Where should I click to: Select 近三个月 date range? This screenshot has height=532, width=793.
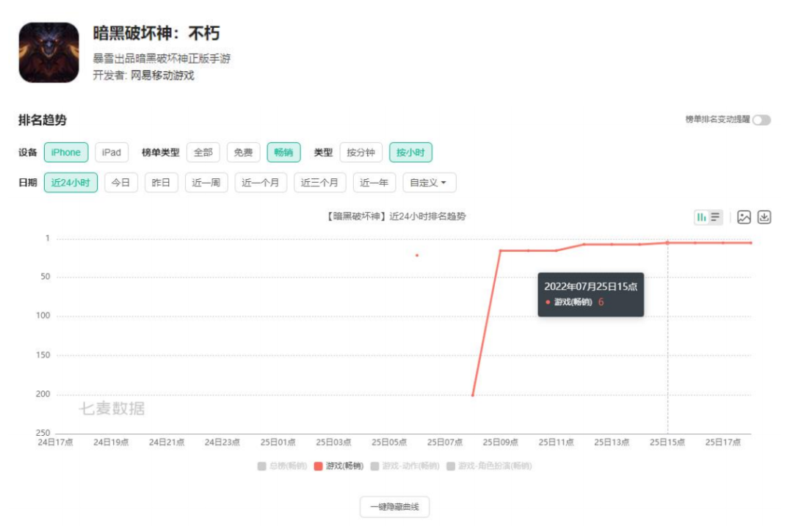click(319, 183)
